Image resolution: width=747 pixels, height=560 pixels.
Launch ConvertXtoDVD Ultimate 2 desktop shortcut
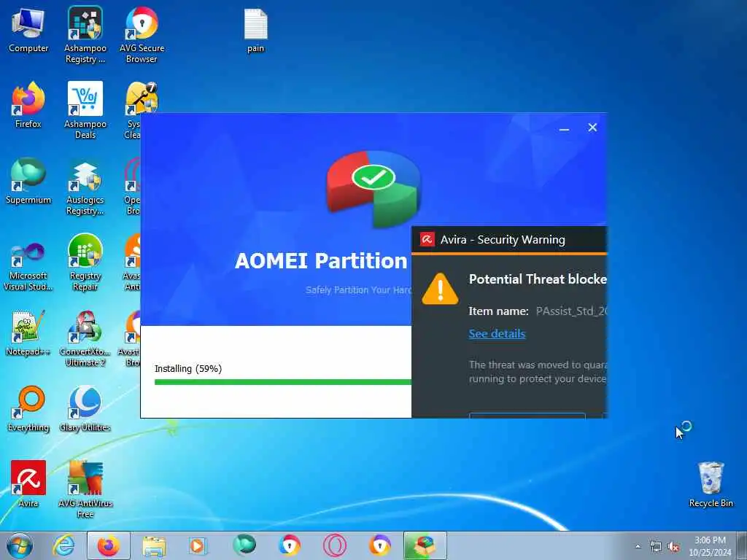pos(85,338)
